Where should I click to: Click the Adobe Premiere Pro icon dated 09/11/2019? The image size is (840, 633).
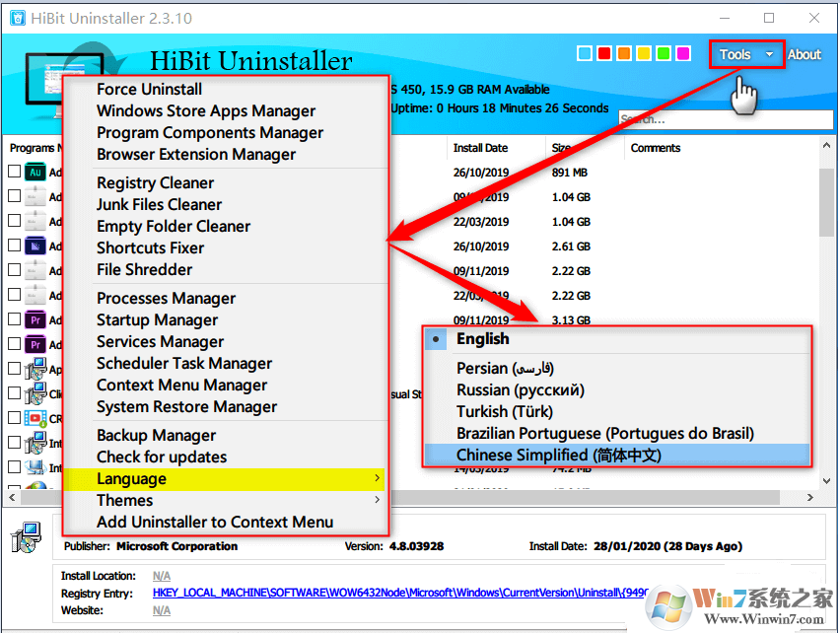click(35, 319)
